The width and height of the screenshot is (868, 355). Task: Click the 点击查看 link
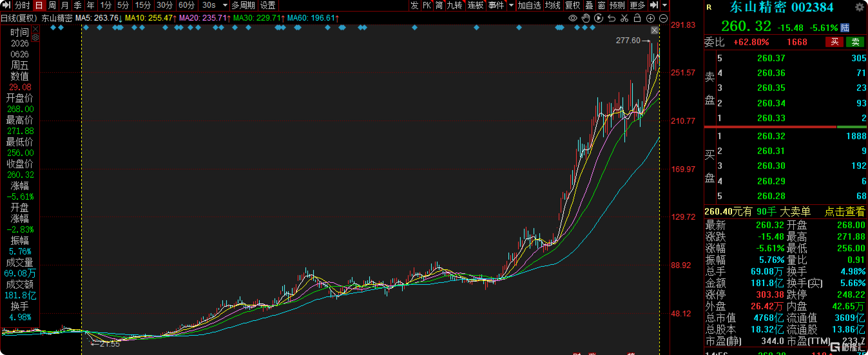click(845, 212)
